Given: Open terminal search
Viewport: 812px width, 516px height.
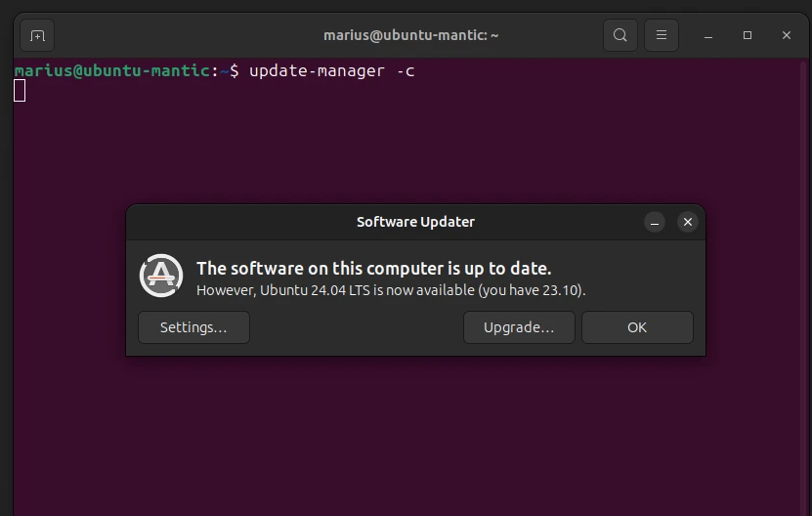Looking at the screenshot, I should tap(620, 35).
